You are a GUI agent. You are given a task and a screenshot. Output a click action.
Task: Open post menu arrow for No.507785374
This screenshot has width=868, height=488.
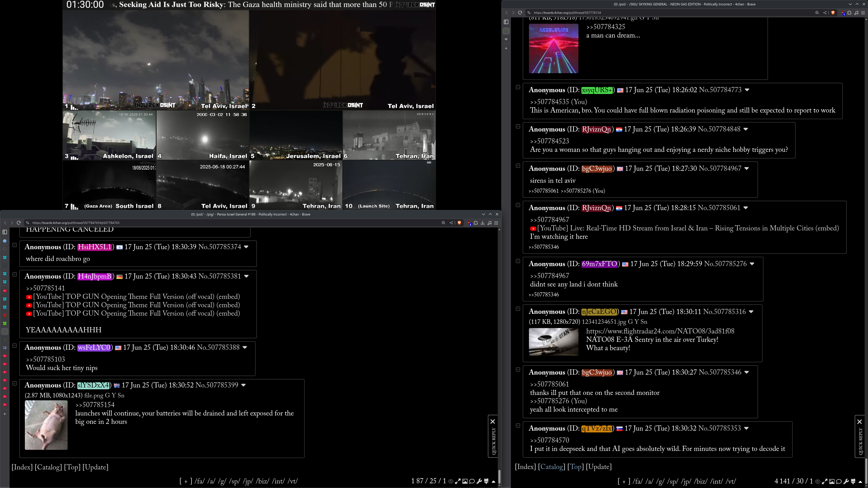click(246, 247)
